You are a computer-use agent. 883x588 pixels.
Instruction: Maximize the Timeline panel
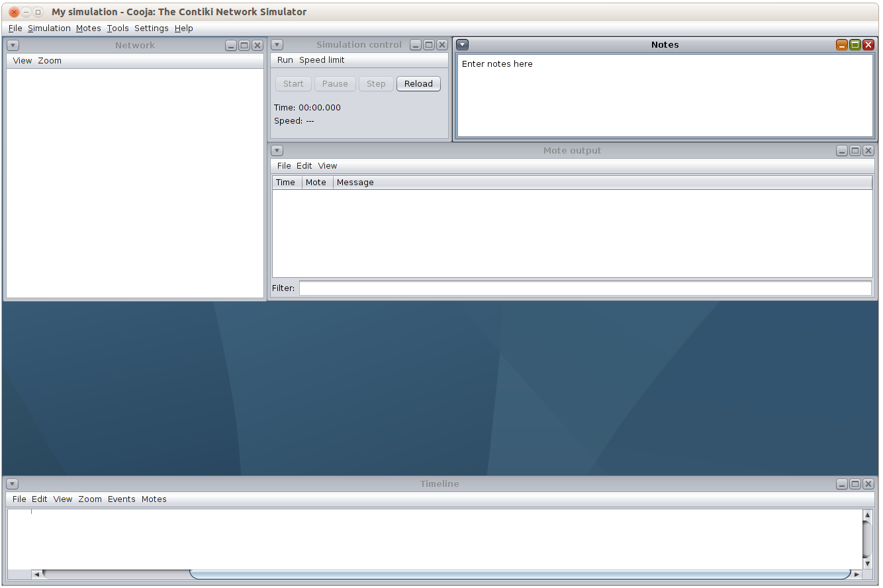[x=855, y=484]
